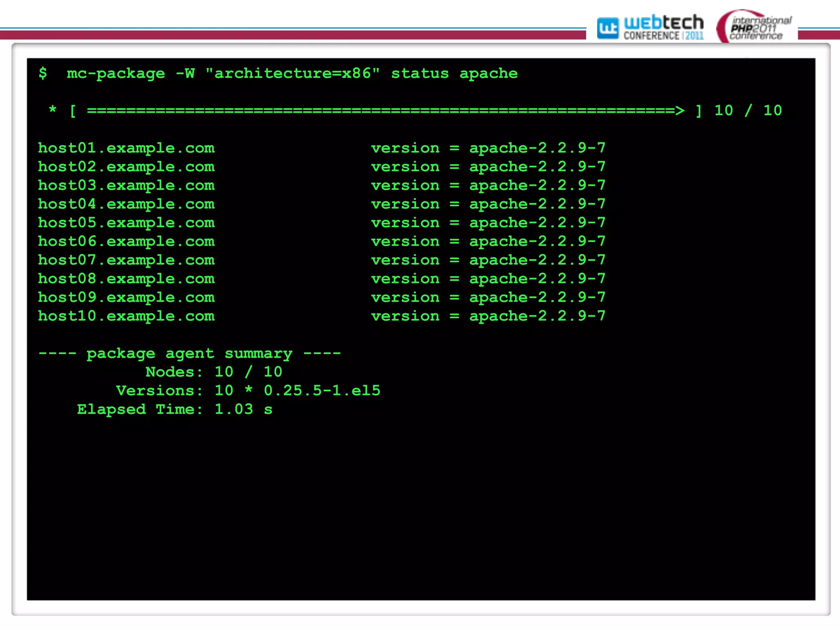Select host05.example.com text
Image resolution: width=840 pixels, height=630 pixels.
tap(126, 223)
